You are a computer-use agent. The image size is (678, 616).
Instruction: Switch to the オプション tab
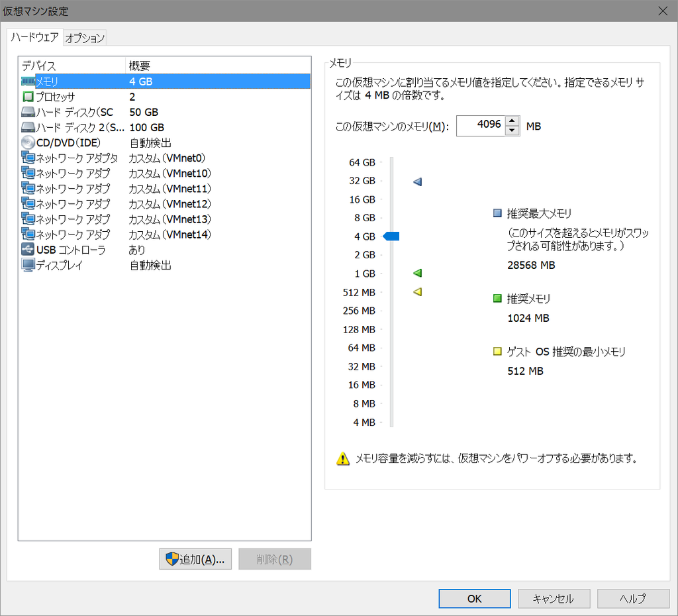[x=85, y=38]
